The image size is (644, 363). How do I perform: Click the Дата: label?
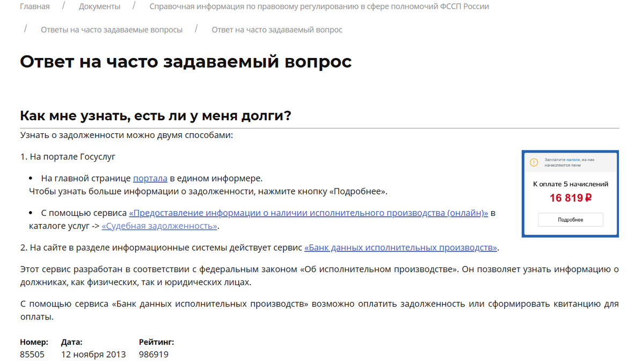click(x=72, y=342)
